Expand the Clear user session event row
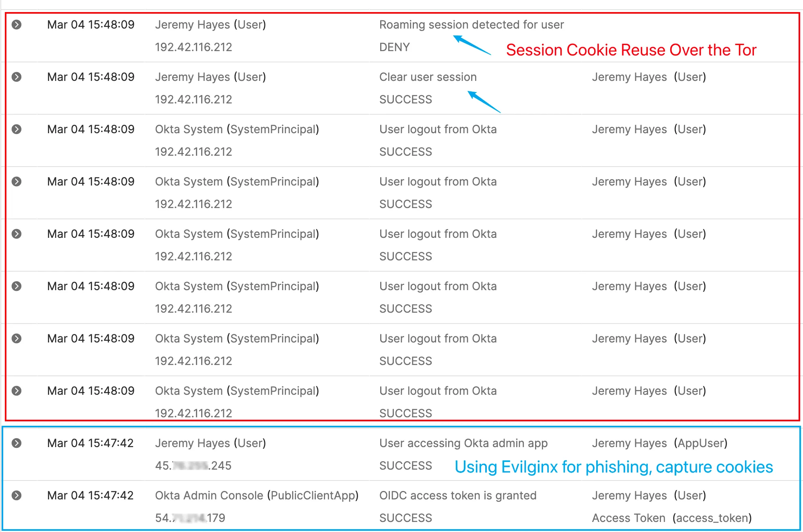This screenshot has width=803, height=532. (16, 77)
